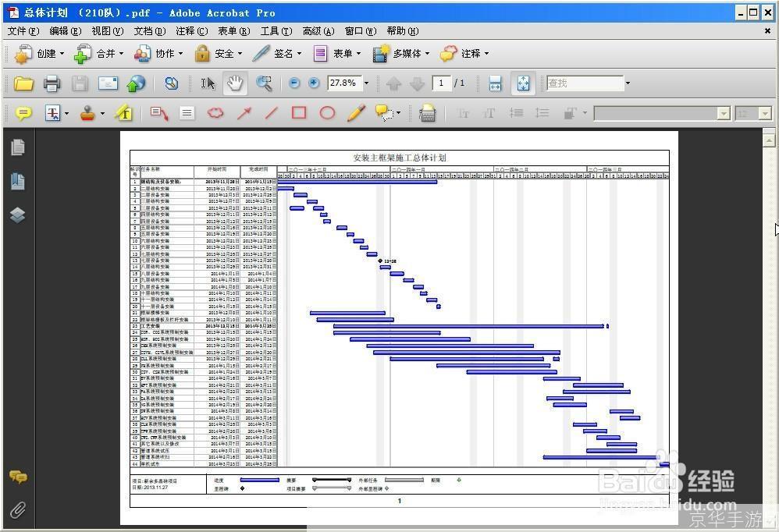Image resolution: width=779 pixels, height=532 pixels.
Task: Click the Print icon
Action: click(x=52, y=83)
